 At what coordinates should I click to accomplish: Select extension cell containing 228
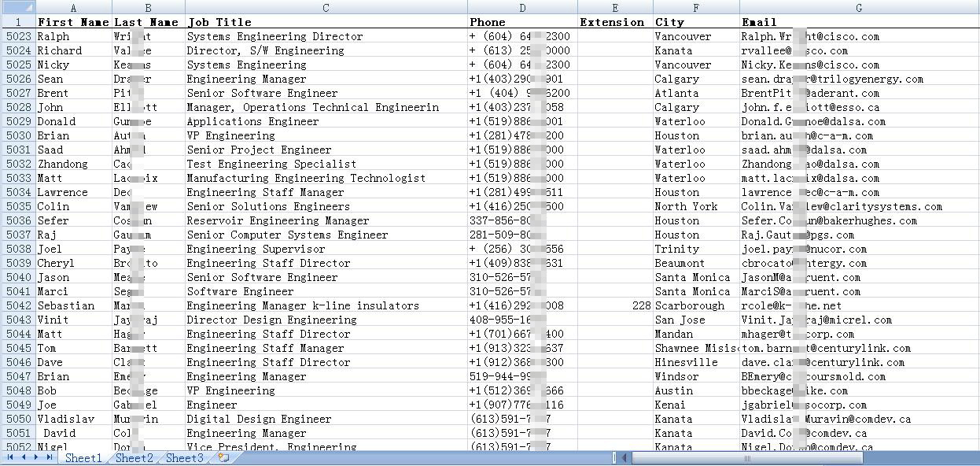pos(614,305)
